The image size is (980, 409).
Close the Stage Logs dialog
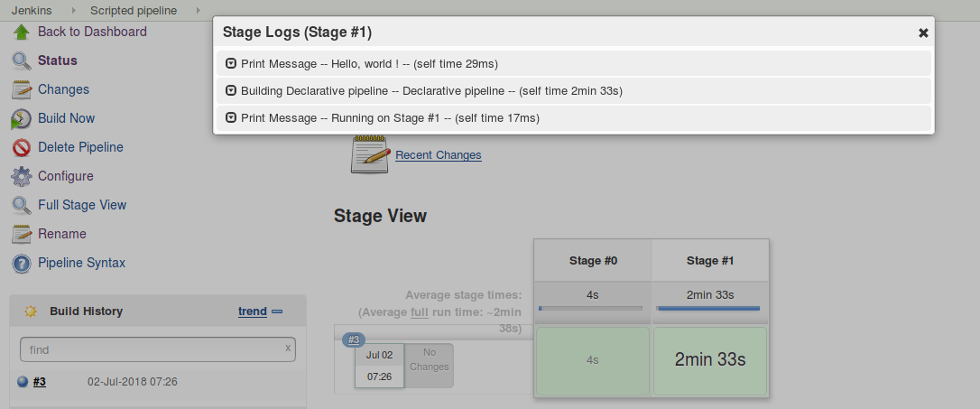click(x=922, y=33)
